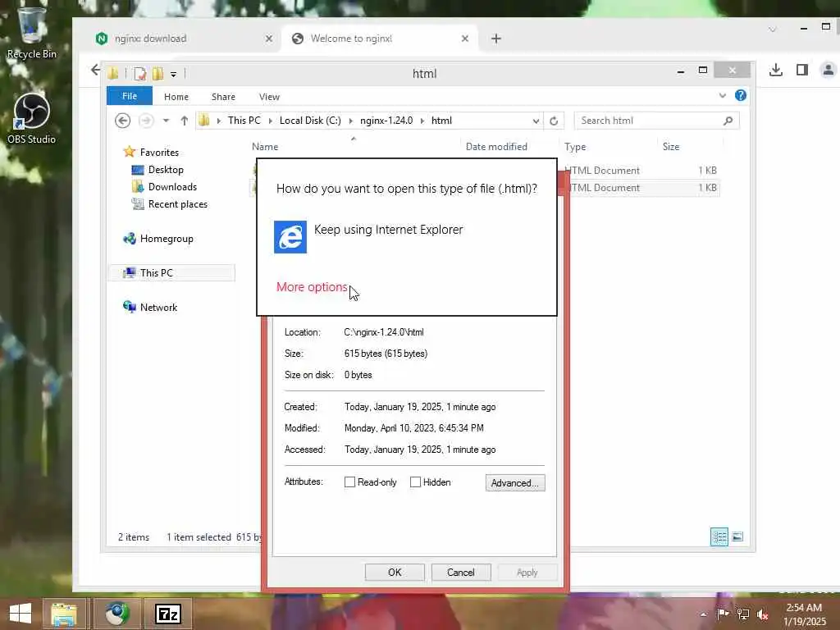Toggle browser side panel icon
The height and width of the screenshot is (630, 840).
tap(802, 70)
